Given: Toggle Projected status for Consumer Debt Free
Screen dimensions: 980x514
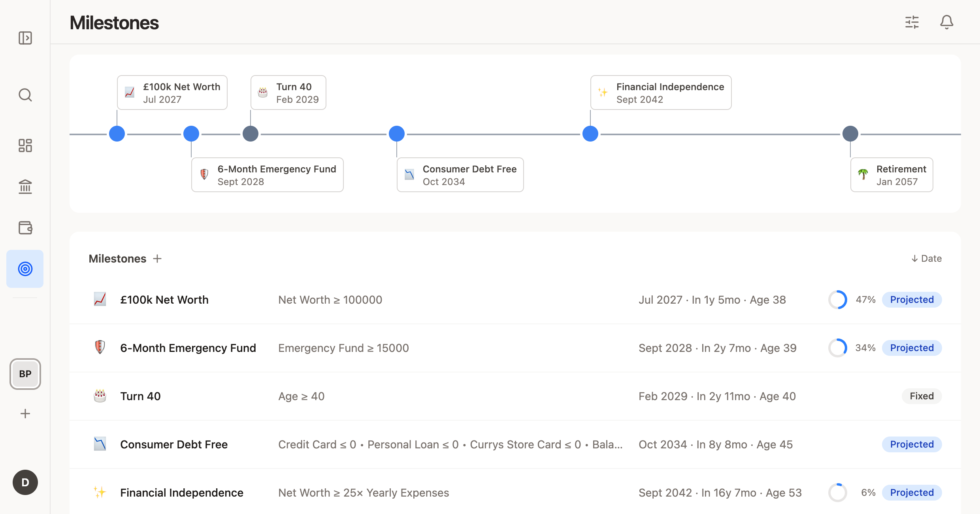Looking at the screenshot, I should pos(912,444).
